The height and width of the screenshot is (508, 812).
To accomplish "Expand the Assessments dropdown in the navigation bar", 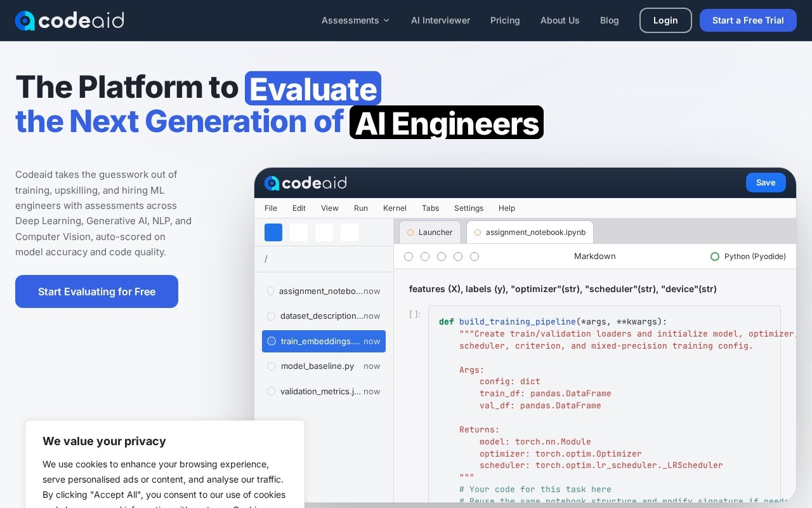I will [356, 20].
